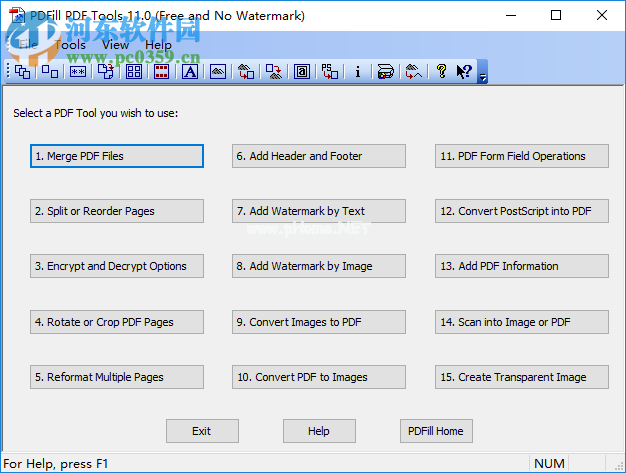
Task: Click the arrow-with-question-mark context help icon
Action: coord(464,72)
